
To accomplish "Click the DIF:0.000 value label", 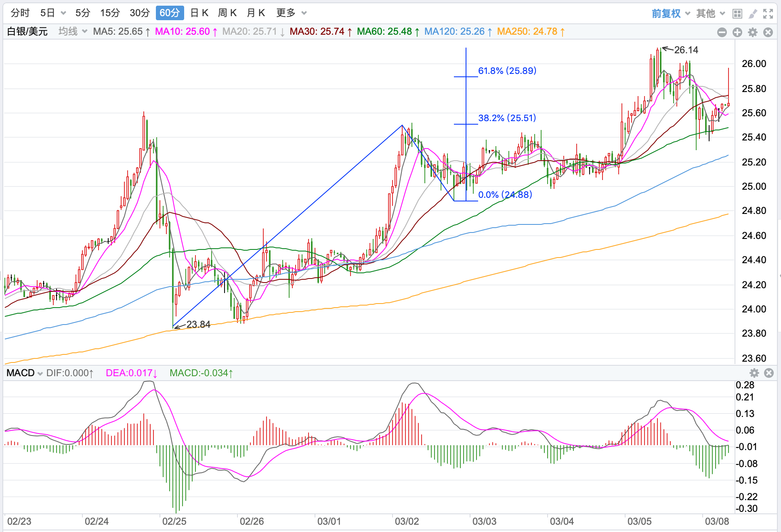I will 70,373.
